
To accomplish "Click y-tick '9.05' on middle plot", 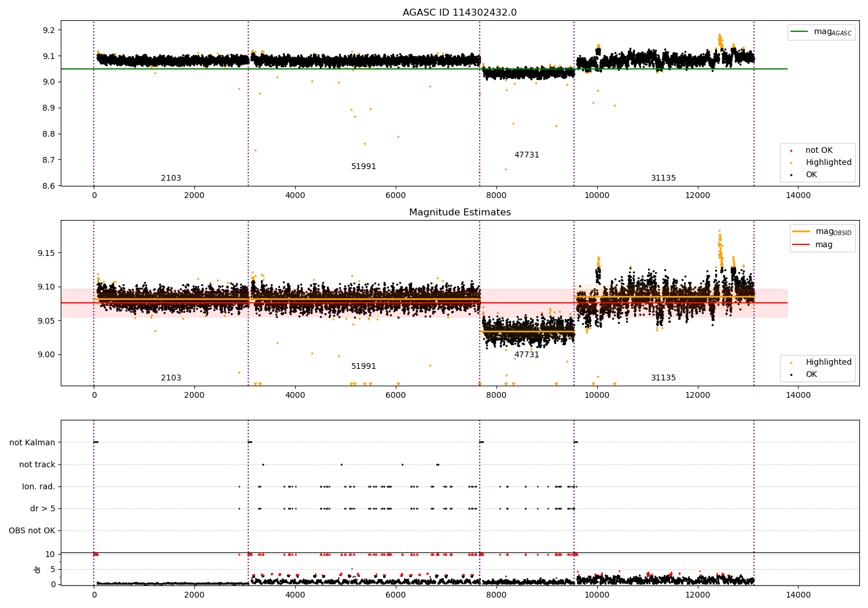I will [x=46, y=321].
